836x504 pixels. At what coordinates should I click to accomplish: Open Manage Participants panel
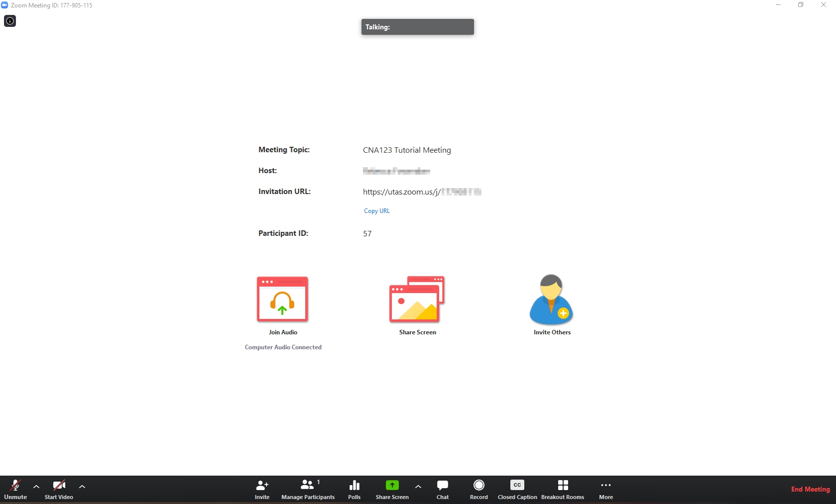click(308, 490)
